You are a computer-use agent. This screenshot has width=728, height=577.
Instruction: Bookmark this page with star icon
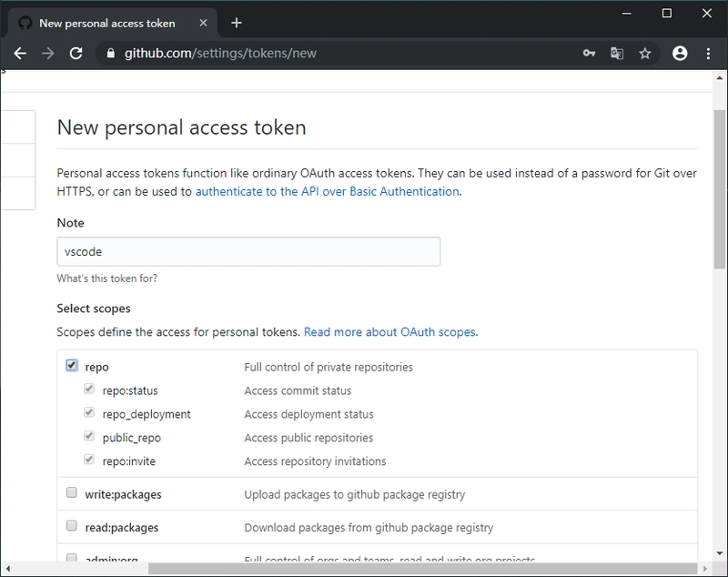645,54
